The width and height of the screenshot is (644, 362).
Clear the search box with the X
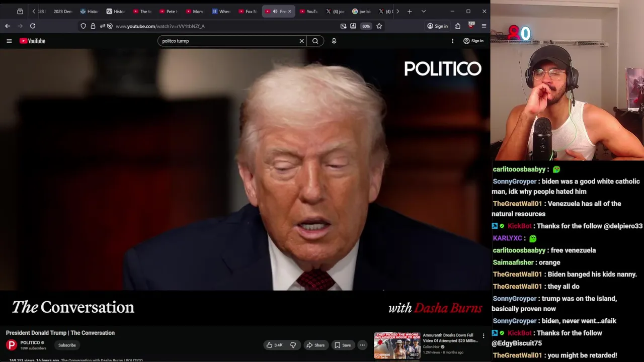click(302, 41)
